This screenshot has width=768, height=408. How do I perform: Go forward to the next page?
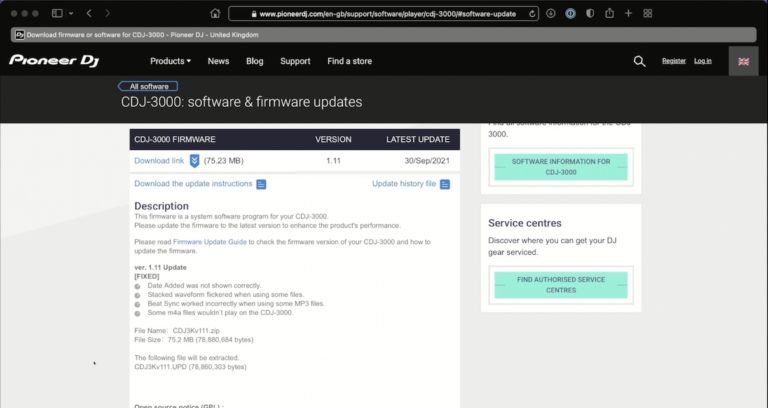(107, 14)
